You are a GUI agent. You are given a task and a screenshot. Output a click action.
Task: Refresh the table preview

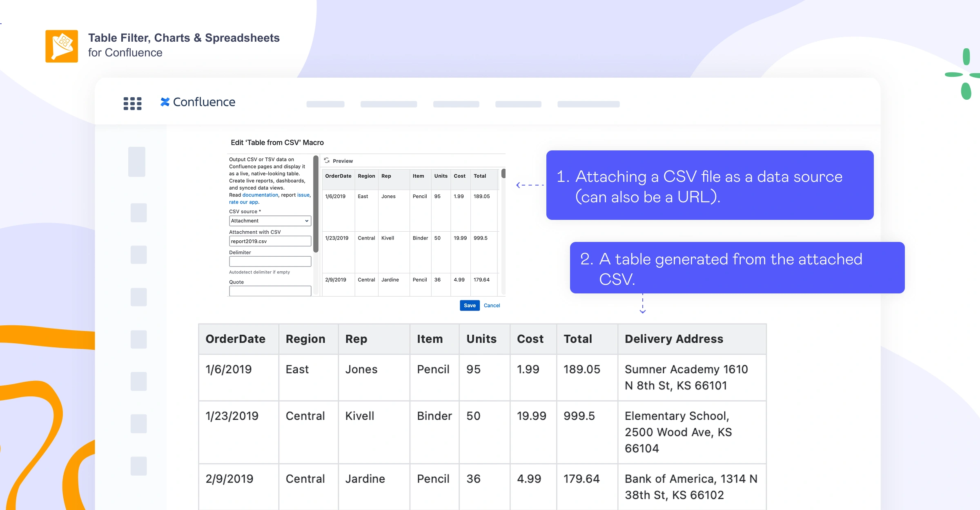326,161
